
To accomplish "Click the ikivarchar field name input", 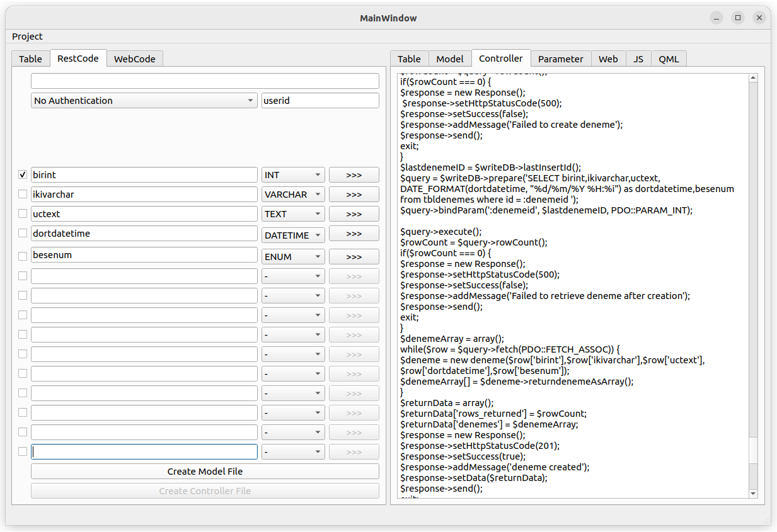I will (x=144, y=194).
